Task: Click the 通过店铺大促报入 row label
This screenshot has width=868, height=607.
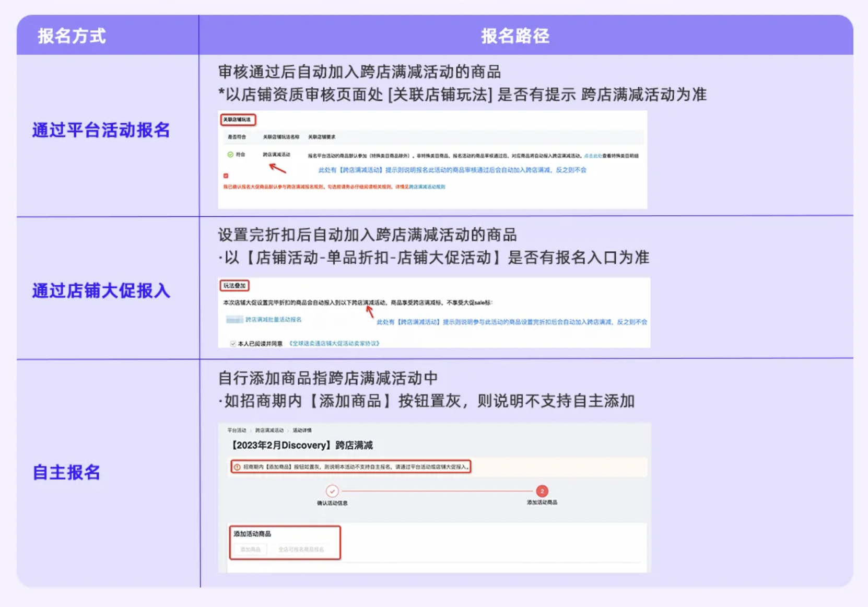Action: (101, 290)
